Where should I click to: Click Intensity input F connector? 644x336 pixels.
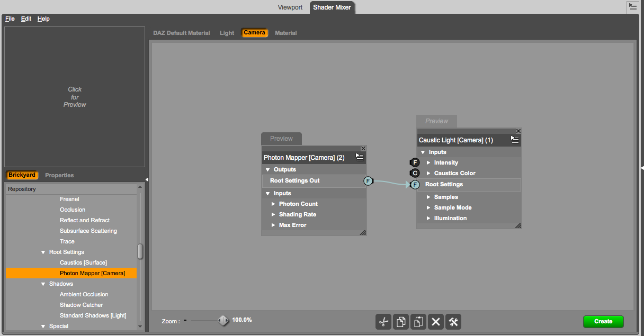click(x=415, y=162)
